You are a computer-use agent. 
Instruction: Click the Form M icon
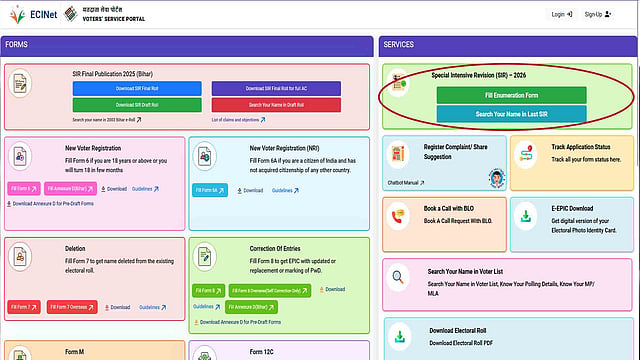click(x=20, y=353)
